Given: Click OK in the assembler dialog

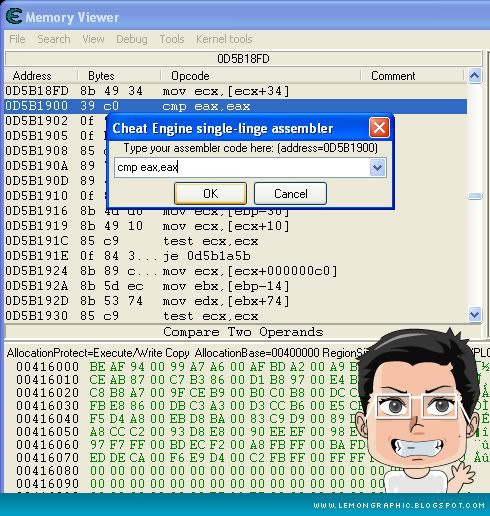Looking at the screenshot, I should coord(210,193).
